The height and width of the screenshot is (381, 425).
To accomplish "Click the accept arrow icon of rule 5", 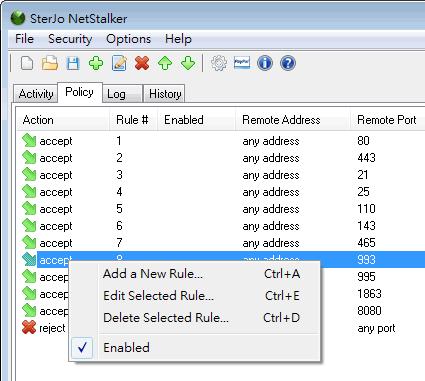I will pyautogui.click(x=29, y=209).
